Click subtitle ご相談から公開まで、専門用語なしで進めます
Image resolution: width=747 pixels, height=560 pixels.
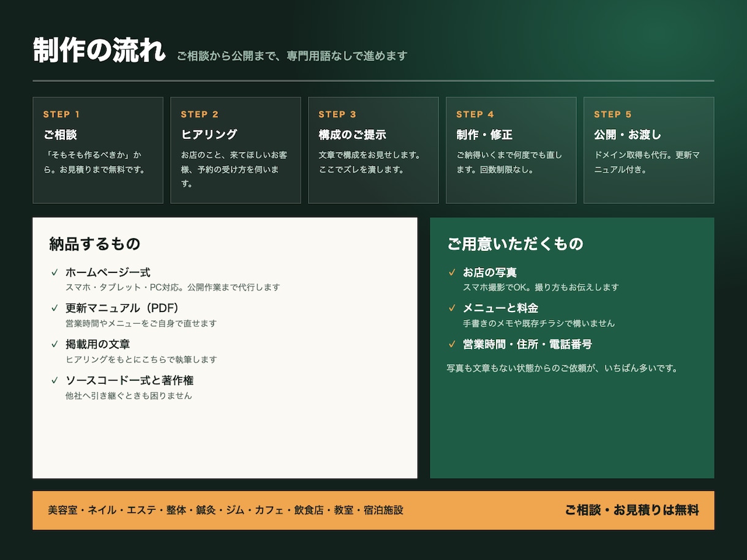[x=292, y=56]
